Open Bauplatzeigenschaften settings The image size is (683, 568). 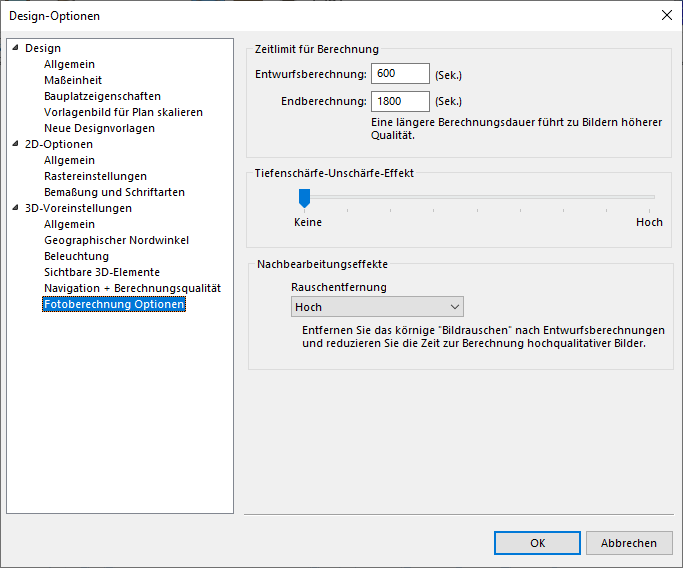102,96
